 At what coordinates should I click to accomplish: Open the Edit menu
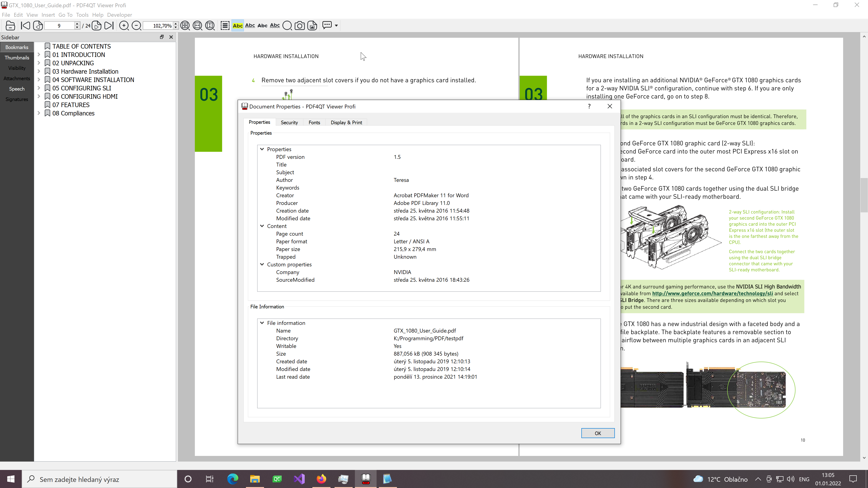click(18, 15)
